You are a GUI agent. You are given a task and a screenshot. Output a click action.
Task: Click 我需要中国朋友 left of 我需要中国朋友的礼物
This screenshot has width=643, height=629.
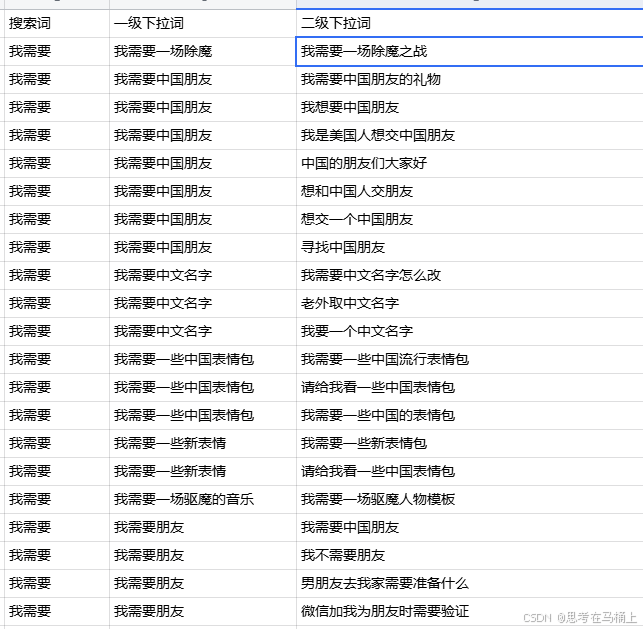[x=203, y=80]
